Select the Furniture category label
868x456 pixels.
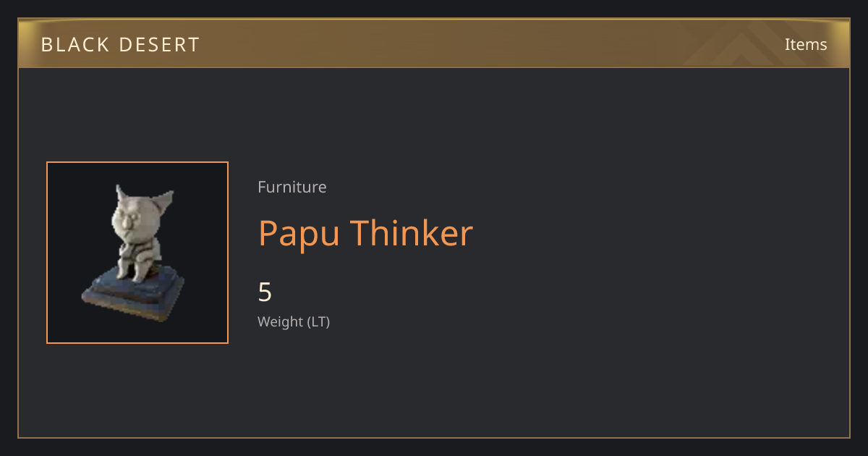(x=292, y=187)
